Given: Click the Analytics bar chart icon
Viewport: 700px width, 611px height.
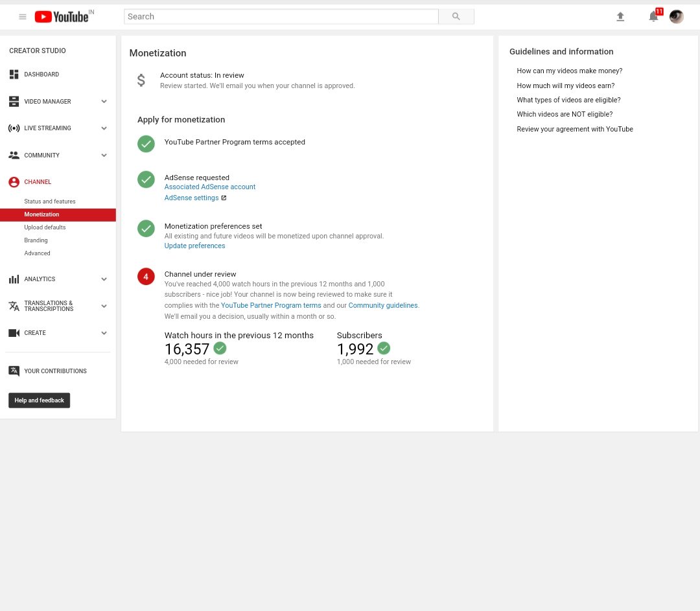Looking at the screenshot, I should tap(14, 279).
